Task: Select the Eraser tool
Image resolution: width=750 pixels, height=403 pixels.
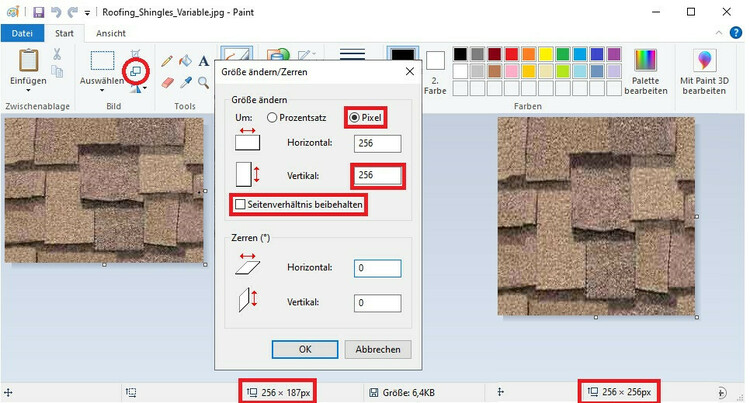Action: pyautogui.click(x=167, y=83)
